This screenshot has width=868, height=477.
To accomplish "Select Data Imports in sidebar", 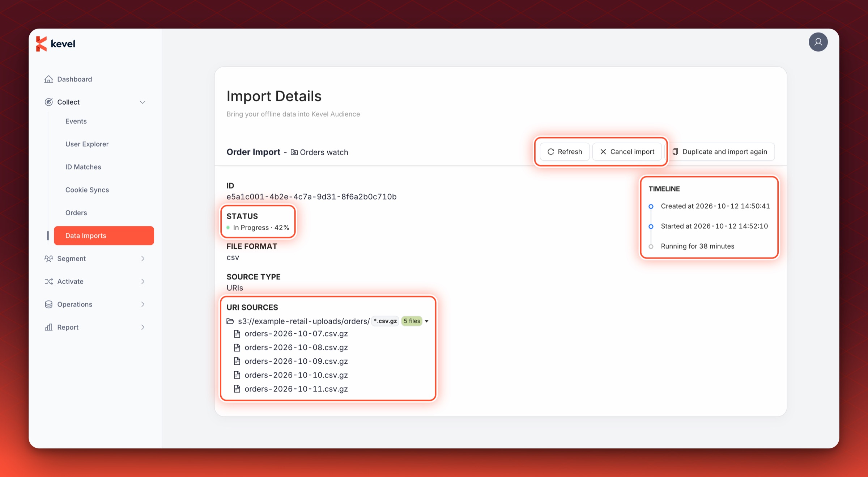I will (x=104, y=236).
